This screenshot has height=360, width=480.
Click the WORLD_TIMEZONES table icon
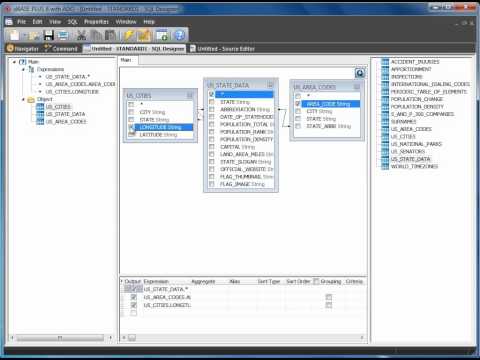[385, 166]
